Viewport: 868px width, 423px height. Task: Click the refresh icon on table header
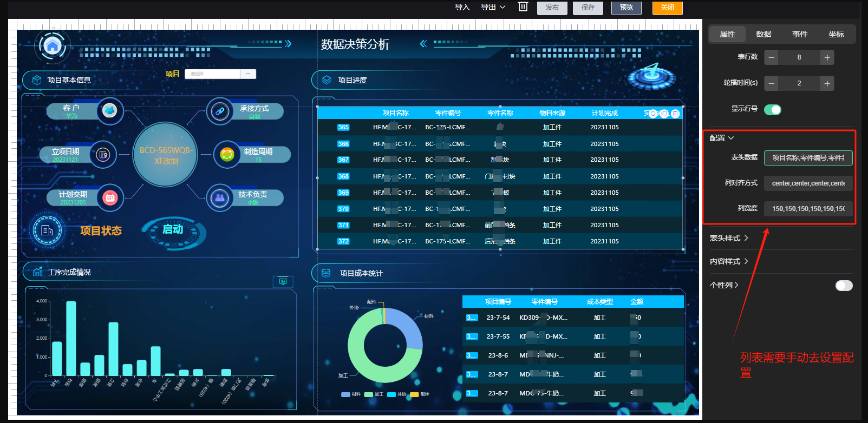click(653, 114)
